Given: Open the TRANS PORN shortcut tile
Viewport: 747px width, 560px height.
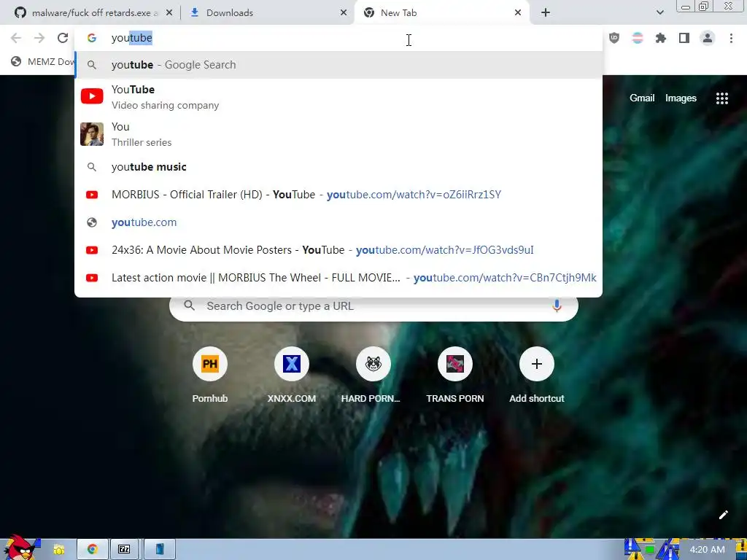Looking at the screenshot, I should tap(455, 376).
